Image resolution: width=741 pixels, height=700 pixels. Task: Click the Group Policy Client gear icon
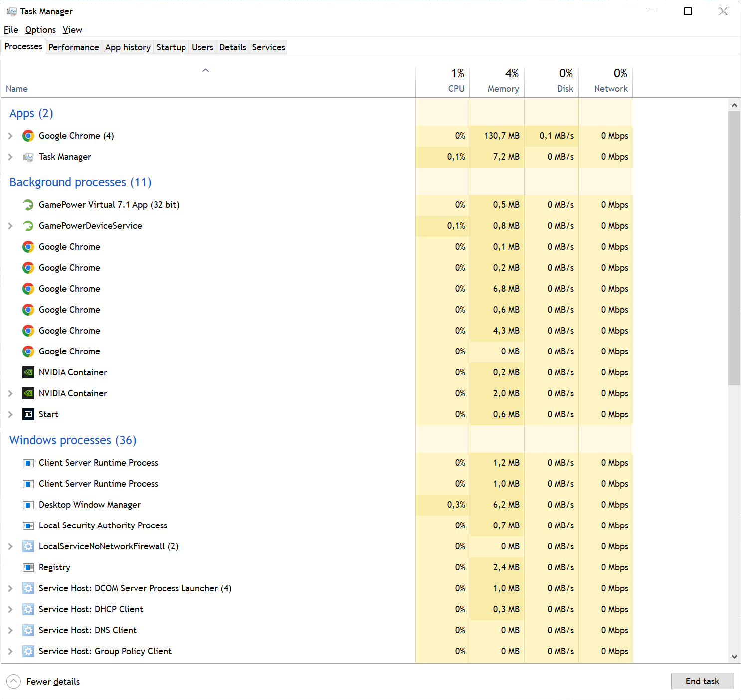(x=28, y=651)
